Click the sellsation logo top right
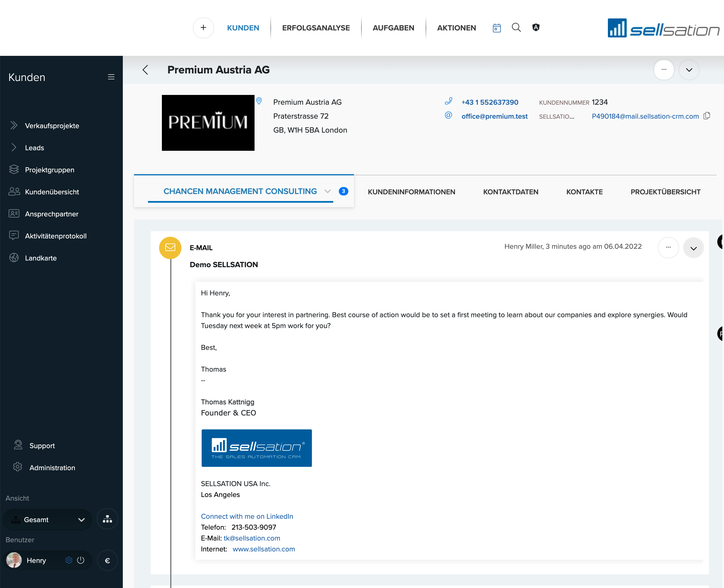 click(x=663, y=28)
